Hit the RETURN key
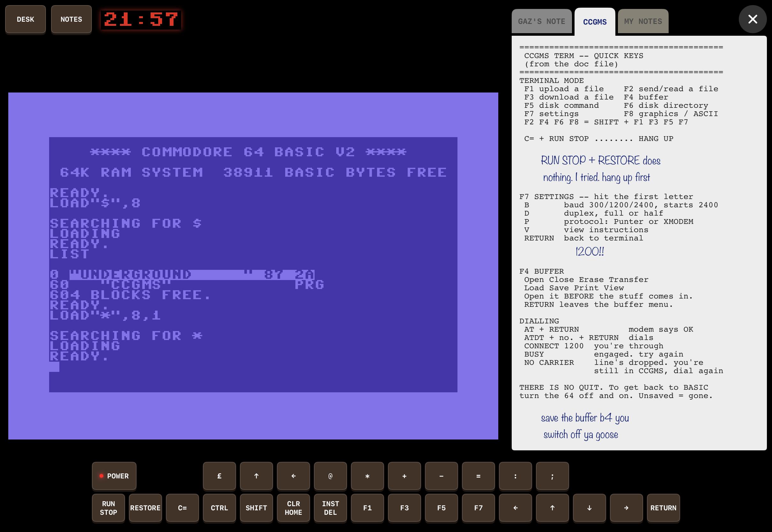The image size is (772, 532). (x=663, y=508)
